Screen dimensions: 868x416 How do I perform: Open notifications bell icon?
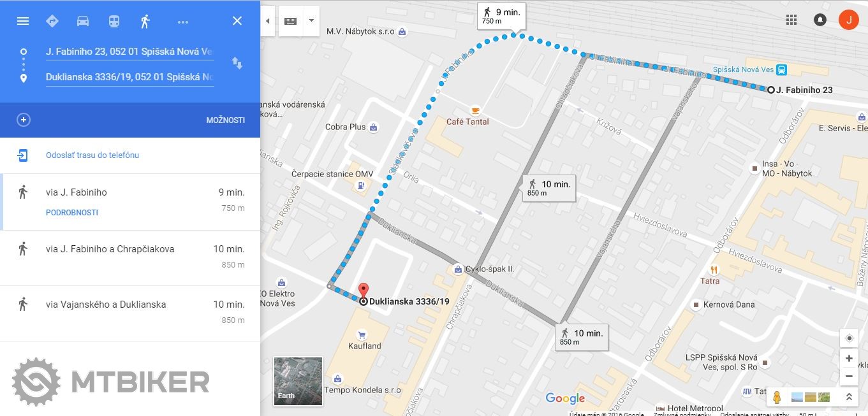[820, 20]
